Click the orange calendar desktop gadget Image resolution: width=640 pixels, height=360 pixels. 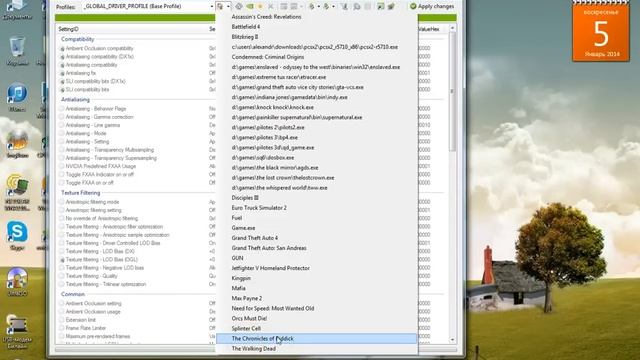601,31
